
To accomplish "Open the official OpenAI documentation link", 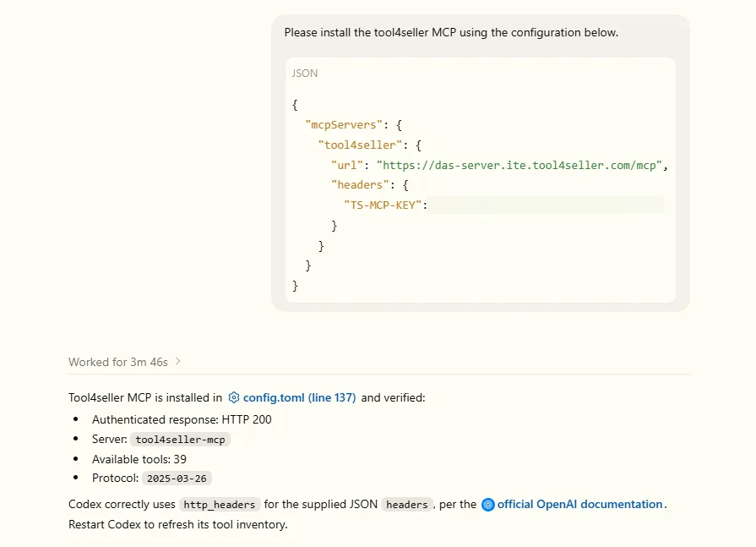I will (580, 504).
